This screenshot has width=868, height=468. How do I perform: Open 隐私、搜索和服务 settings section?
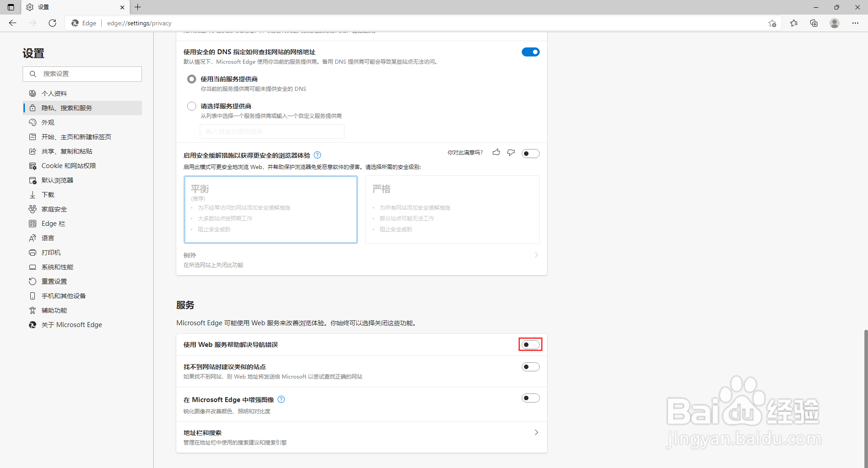point(82,108)
